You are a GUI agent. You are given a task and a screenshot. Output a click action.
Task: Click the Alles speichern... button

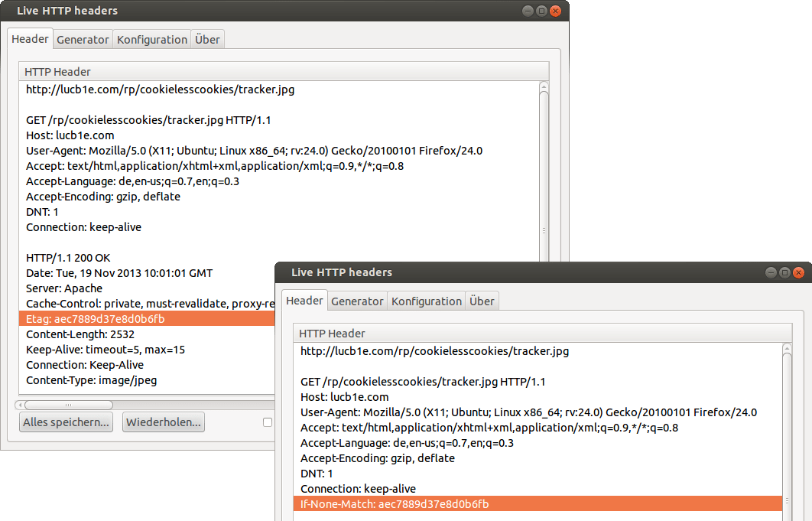click(66, 422)
